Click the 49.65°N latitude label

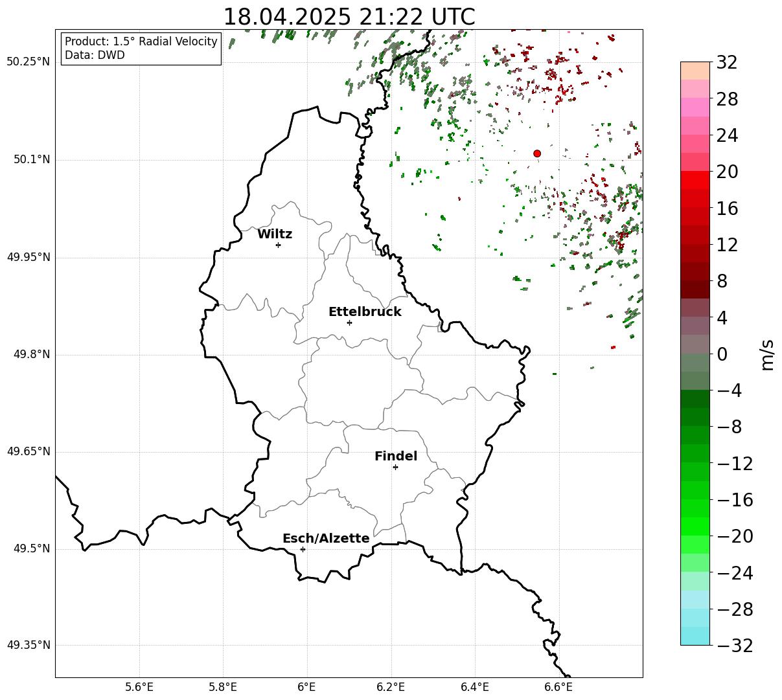pos(29,451)
